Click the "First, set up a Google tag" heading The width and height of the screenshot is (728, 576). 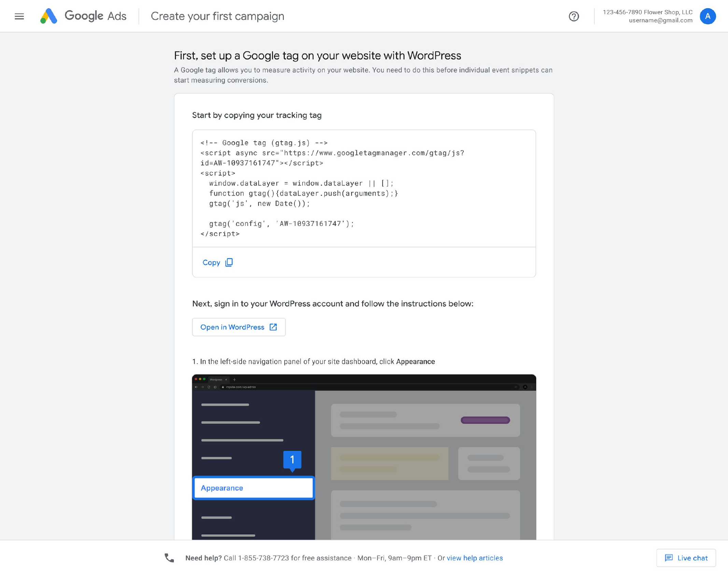(x=318, y=56)
